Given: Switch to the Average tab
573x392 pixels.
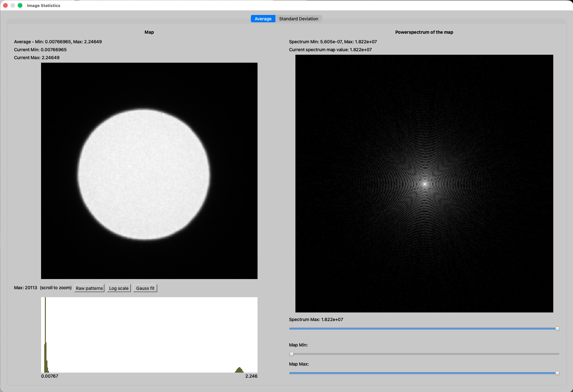Looking at the screenshot, I should pos(263,19).
